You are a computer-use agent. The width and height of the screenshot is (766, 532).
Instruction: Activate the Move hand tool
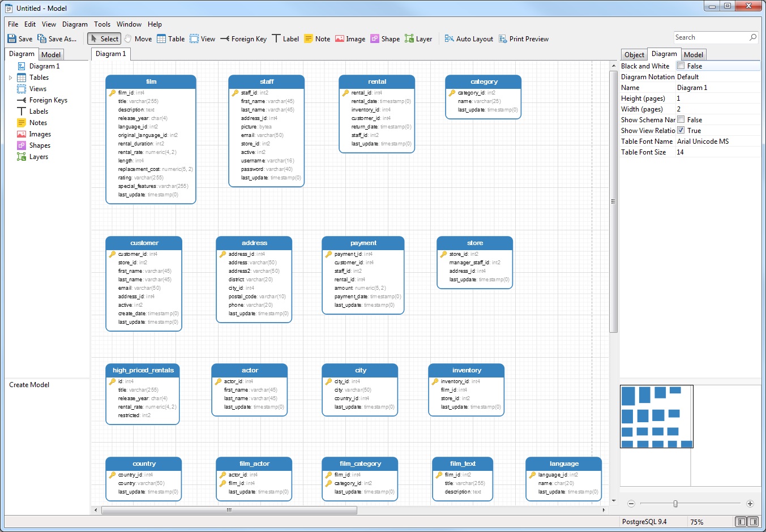138,38
